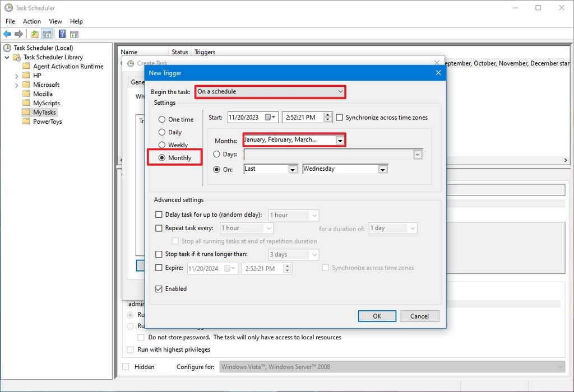Open the Action menu
Screen dimensions: 574x392
(x=31, y=21)
